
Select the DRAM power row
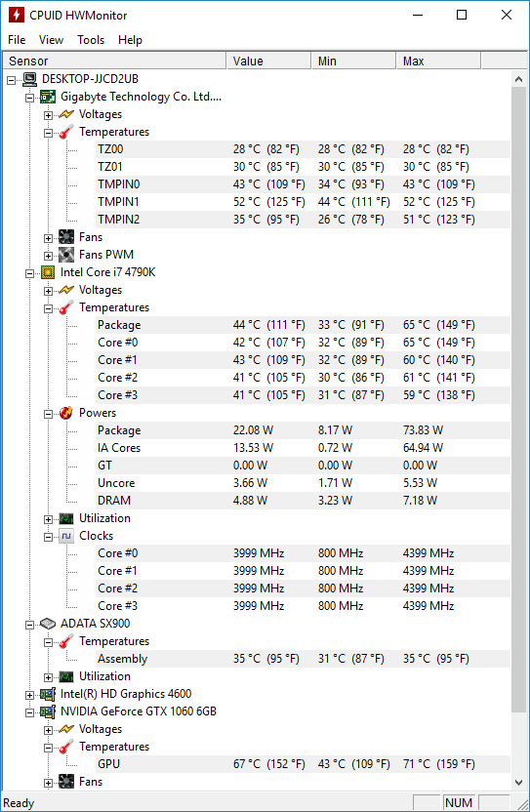304,501
